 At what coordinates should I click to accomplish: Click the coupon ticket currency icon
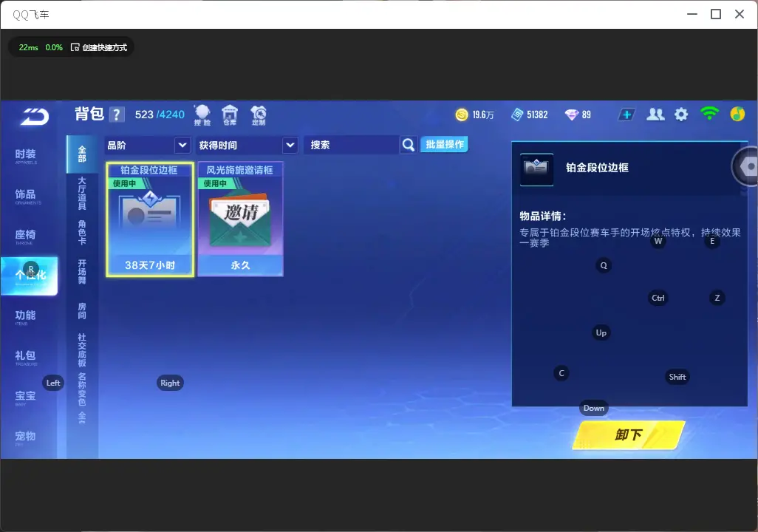(517, 115)
